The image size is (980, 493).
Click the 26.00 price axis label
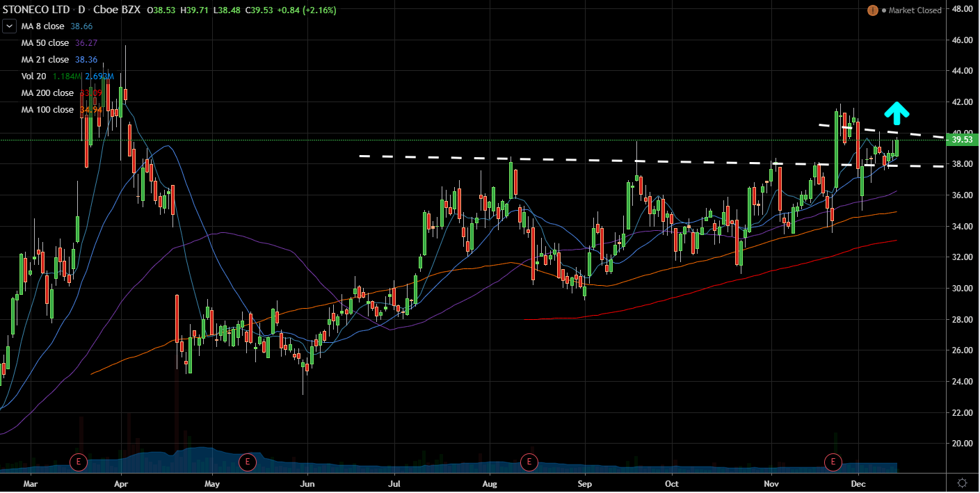(x=961, y=350)
